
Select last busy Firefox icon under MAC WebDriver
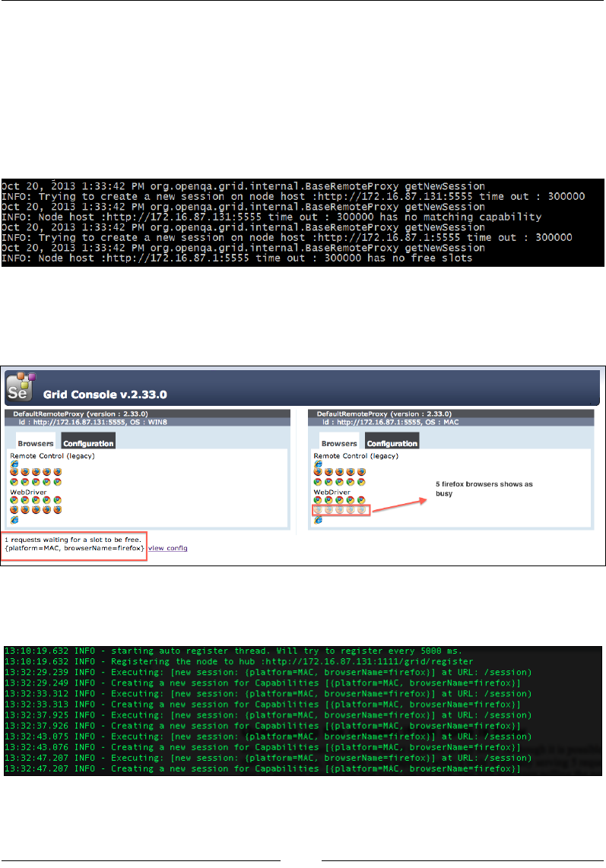point(361,509)
